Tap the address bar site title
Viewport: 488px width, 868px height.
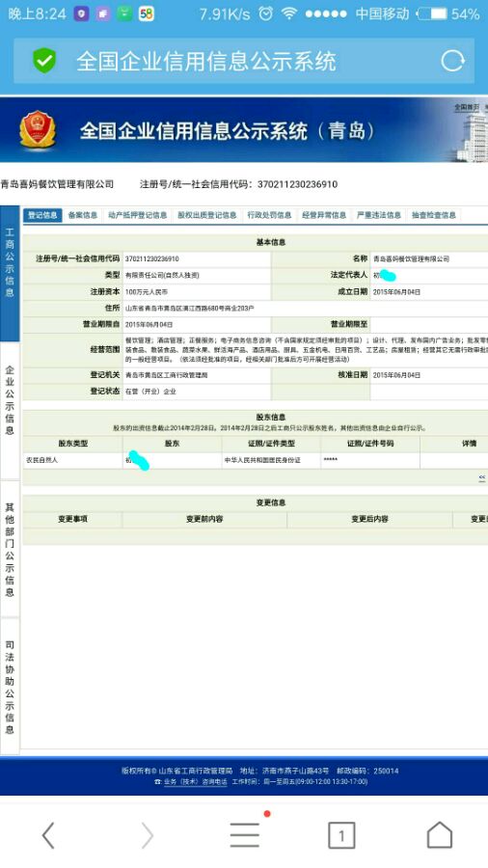click(x=205, y=61)
